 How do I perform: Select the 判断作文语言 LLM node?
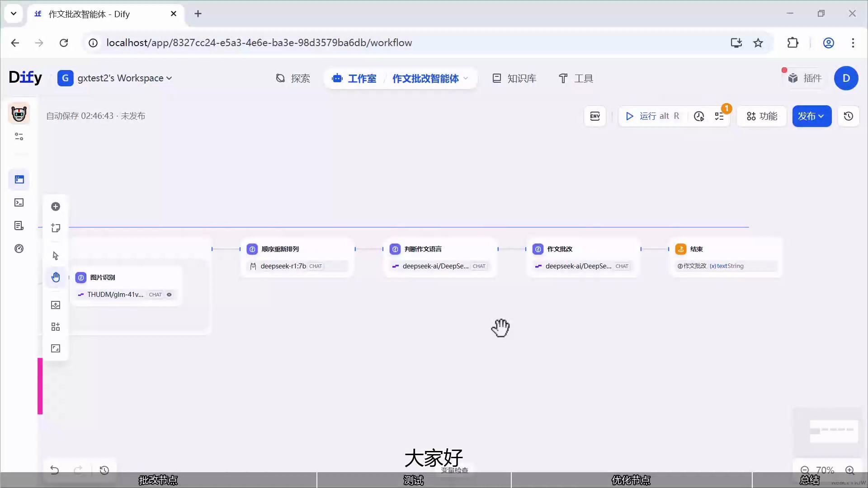440,257
